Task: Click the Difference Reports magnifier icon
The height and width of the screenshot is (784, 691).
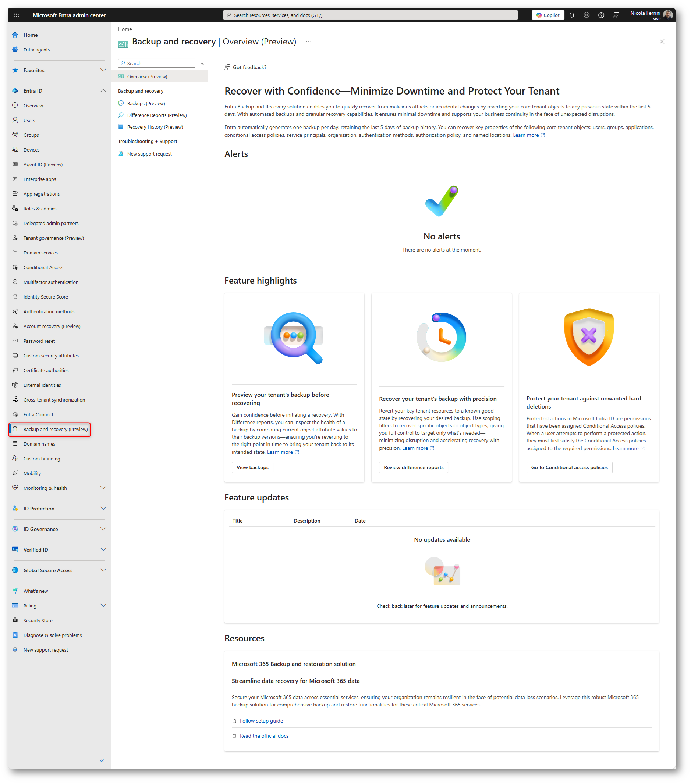Action: coord(121,115)
